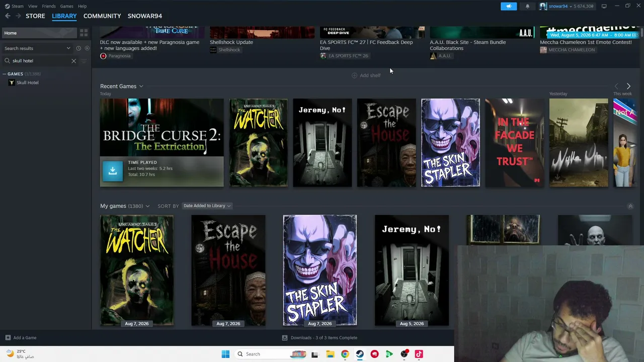Open TikTok from the taskbar
The height and width of the screenshot is (362, 644).
click(419, 354)
